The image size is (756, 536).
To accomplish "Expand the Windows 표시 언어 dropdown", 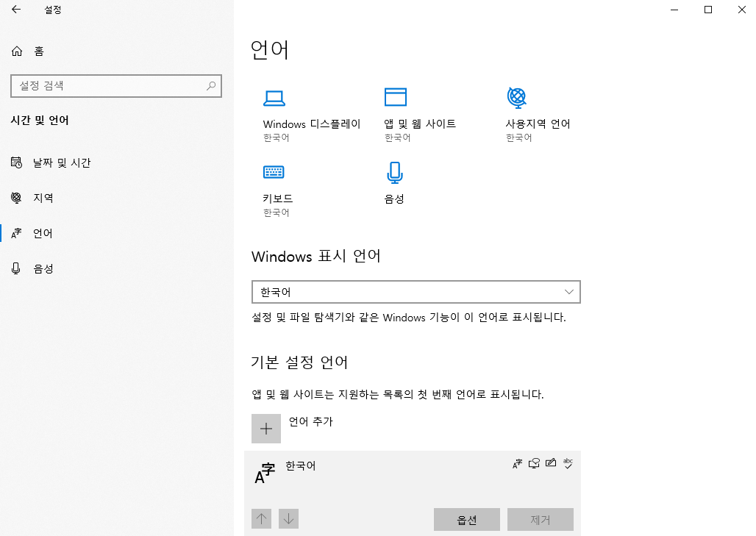I will click(x=416, y=292).
